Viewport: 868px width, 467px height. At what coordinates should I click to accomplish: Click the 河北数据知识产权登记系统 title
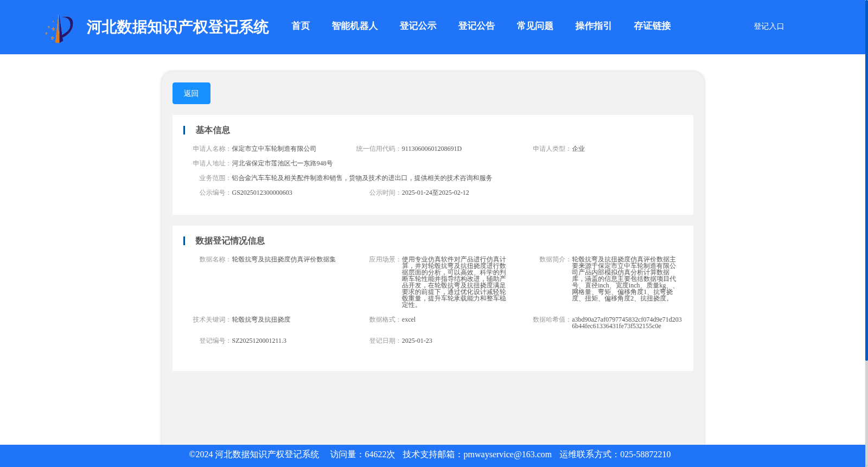tap(177, 27)
